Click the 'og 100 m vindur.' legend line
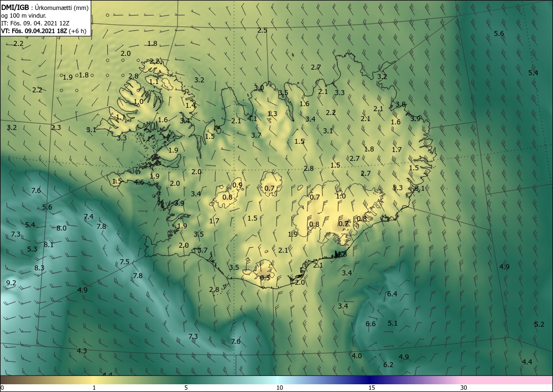Image resolution: width=553 pixels, height=392 pixels. click(x=24, y=15)
